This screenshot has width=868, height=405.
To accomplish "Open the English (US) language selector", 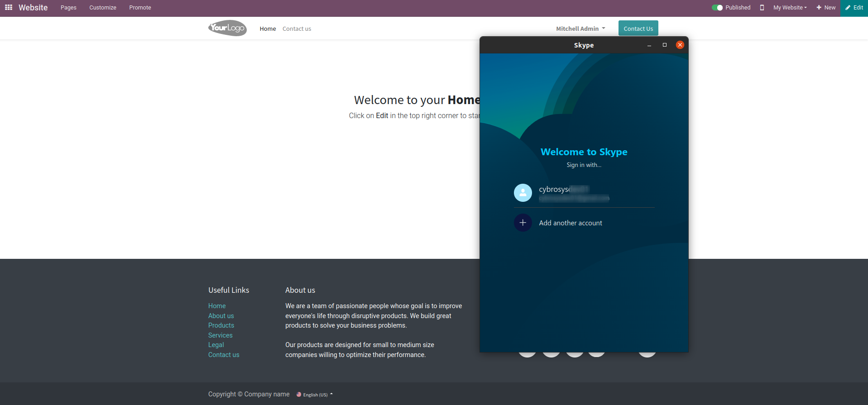I will tap(315, 395).
